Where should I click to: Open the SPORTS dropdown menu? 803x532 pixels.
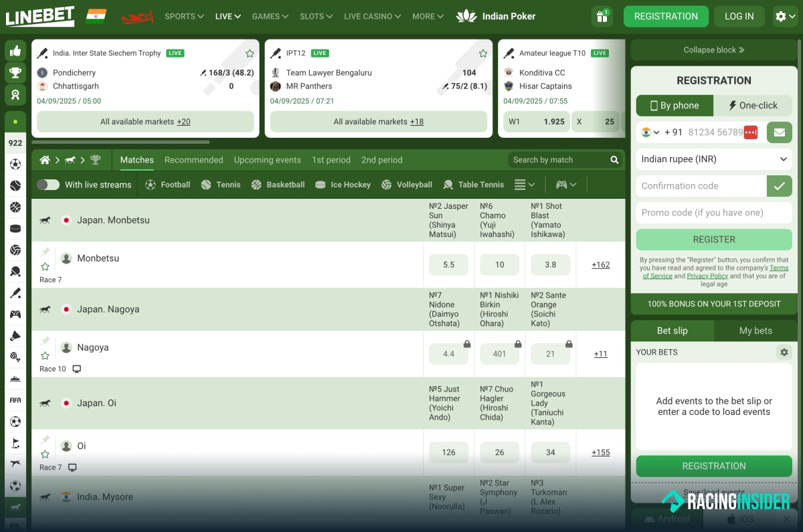[x=184, y=16]
